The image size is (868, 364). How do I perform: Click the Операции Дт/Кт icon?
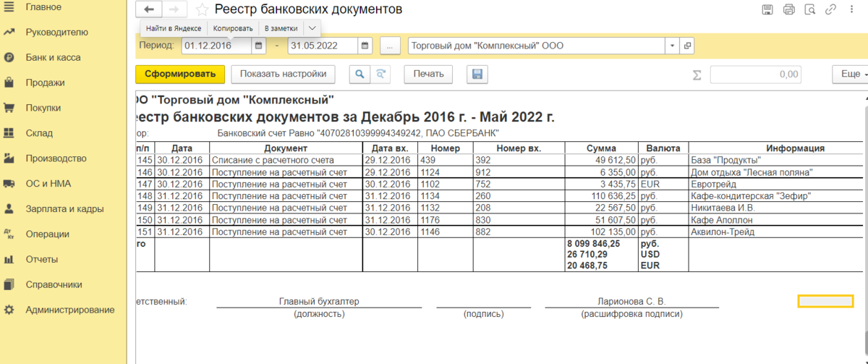pyautogui.click(x=9, y=234)
